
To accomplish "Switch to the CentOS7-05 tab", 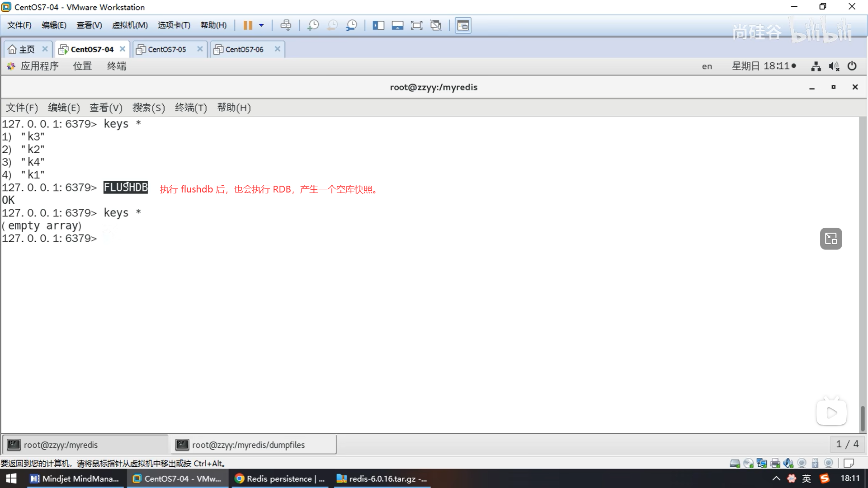I will (x=167, y=49).
